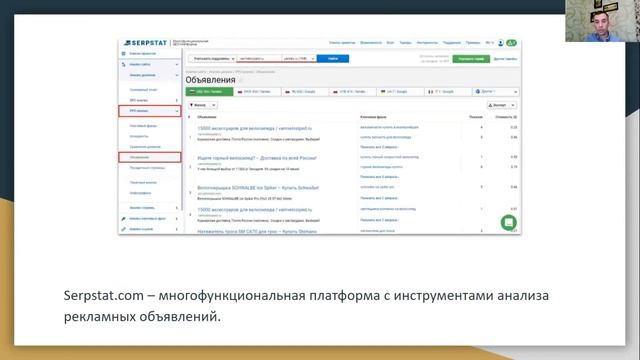
Task: Open the Инструменты item in top navigation
Action: (x=427, y=43)
